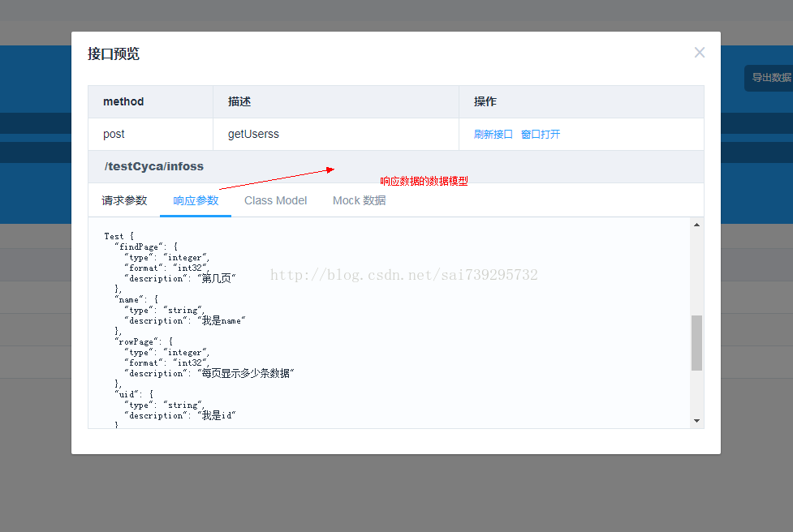Click the getUserss description cell

tap(336, 135)
